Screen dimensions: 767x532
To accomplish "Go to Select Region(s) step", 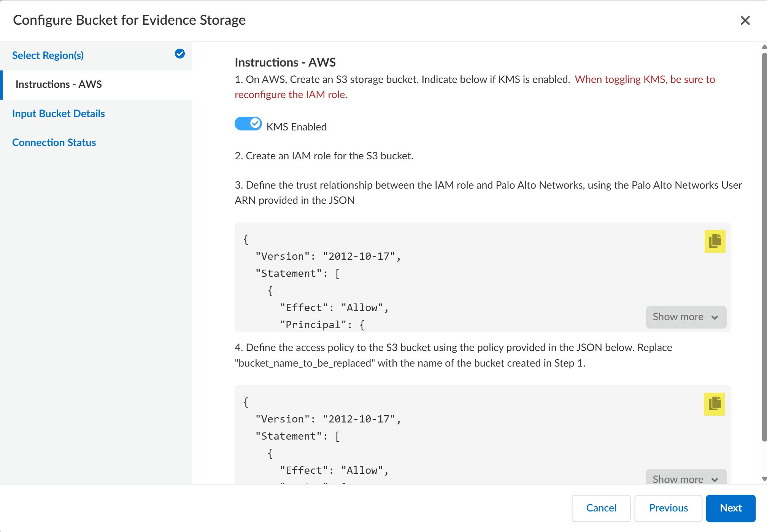I will (x=48, y=56).
